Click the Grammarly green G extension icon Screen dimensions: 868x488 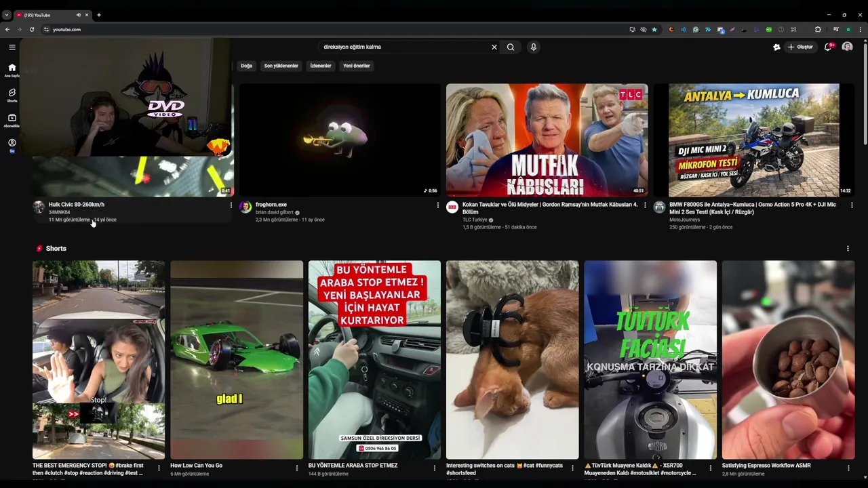coord(696,29)
